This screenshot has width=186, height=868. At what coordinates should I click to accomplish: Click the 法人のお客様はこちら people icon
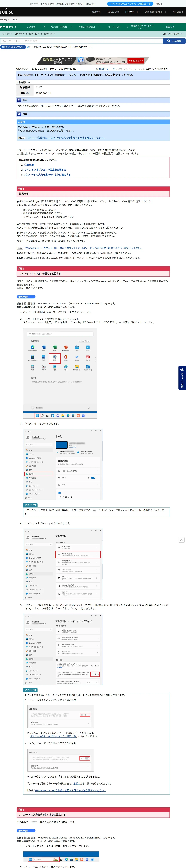pos(165,34)
